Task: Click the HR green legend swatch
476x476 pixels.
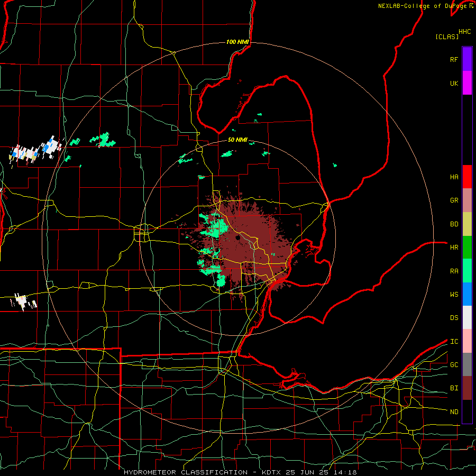Action: click(x=467, y=247)
